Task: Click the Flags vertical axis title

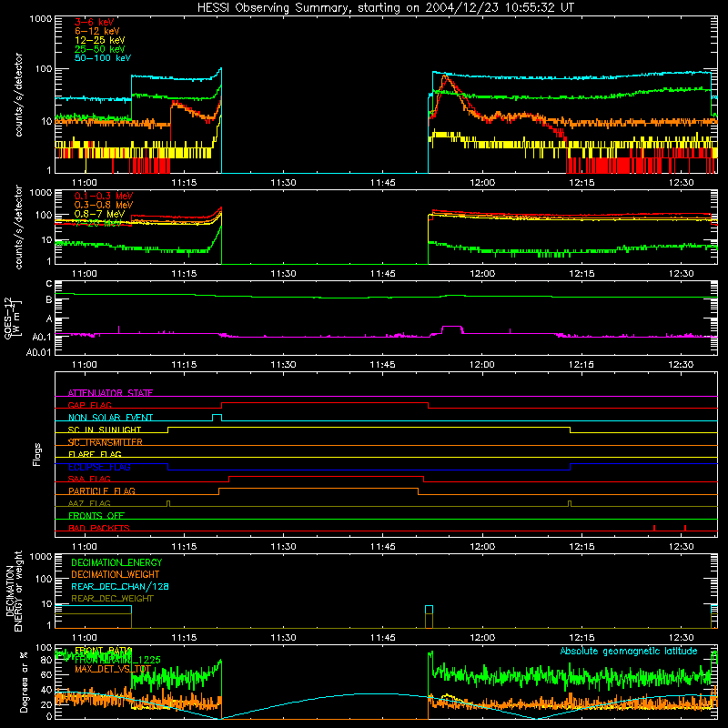Action: click(36, 454)
